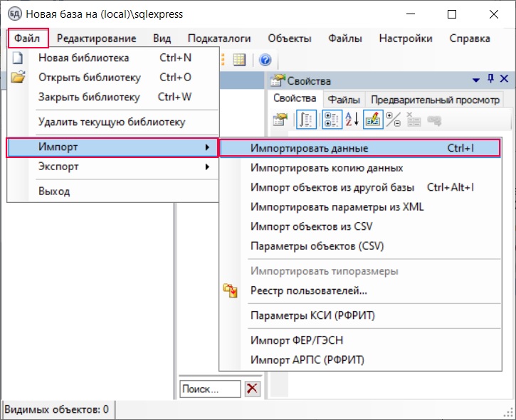Maximize the Новая база window
Image resolution: width=516 pixels, height=420 pixels.
tap(452, 14)
